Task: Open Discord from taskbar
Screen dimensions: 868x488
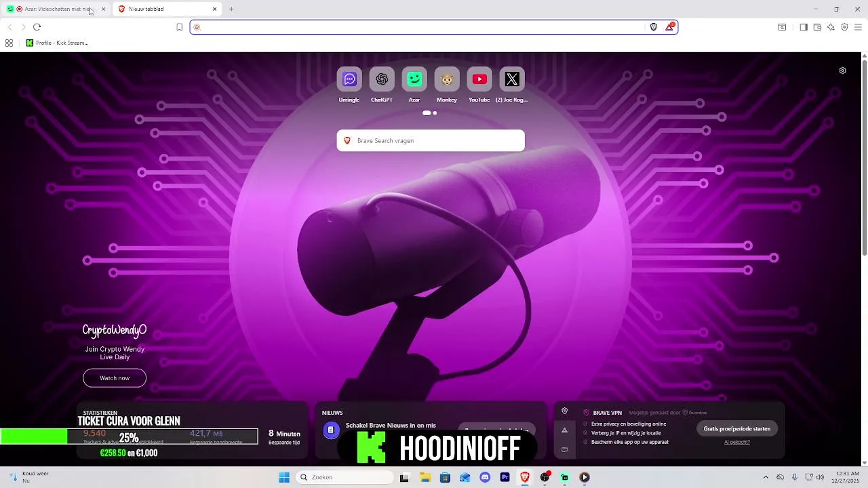Action: (485, 477)
